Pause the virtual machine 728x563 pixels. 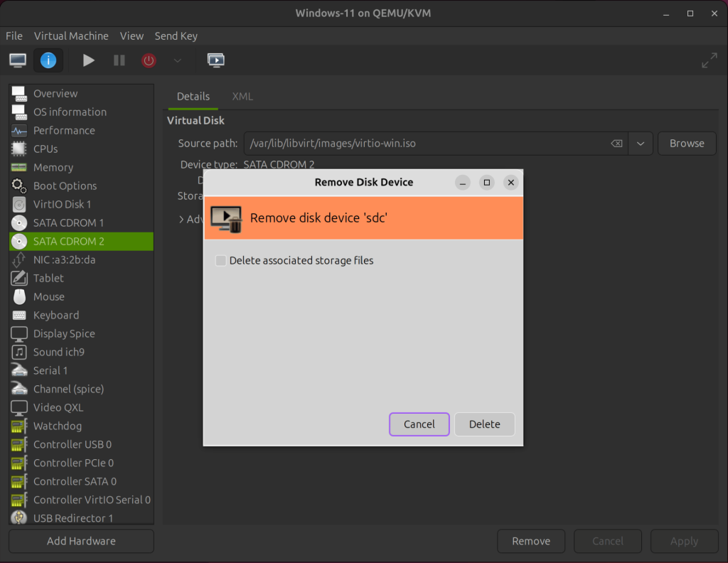[x=119, y=60]
